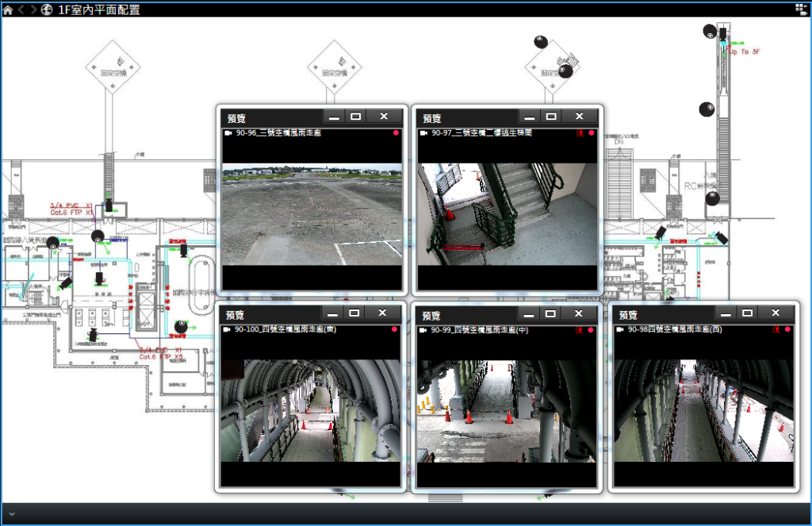Click the 90-98 corridor video feed
The height and width of the screenshot is (526, 812).
(x=703, y=410)
